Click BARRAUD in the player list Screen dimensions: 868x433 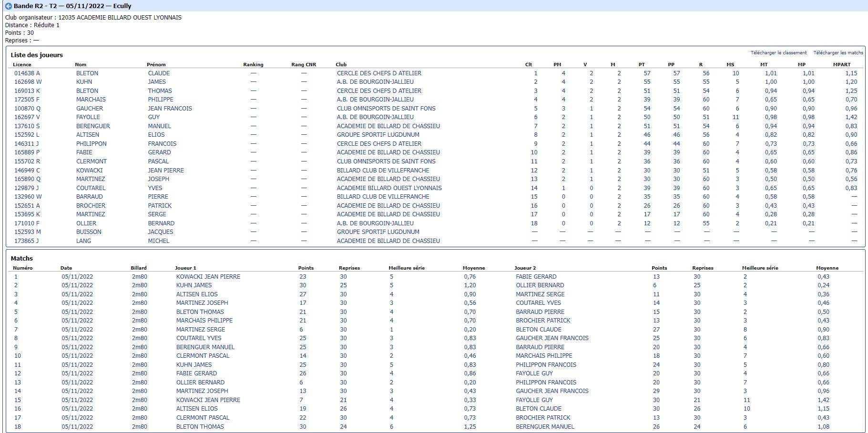pos(90,197)
